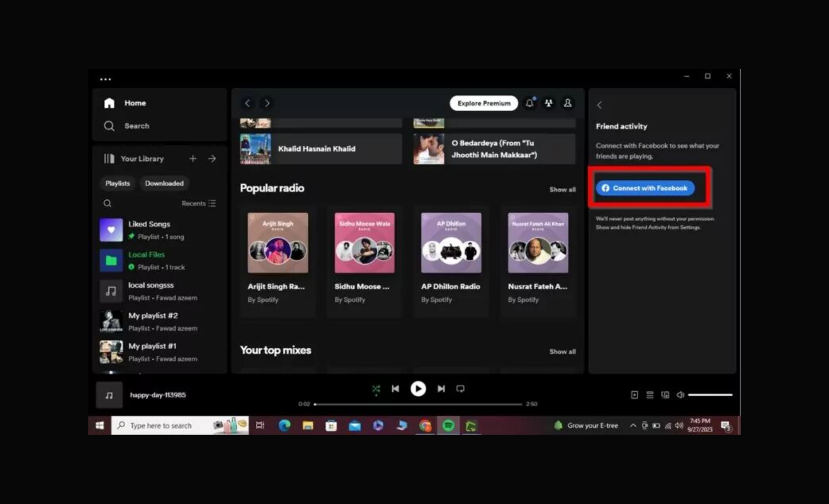Image resolution: width=829 pixels, height=504 pixels.
Task: Click the Type here to search box
Action: click(180, 425)
